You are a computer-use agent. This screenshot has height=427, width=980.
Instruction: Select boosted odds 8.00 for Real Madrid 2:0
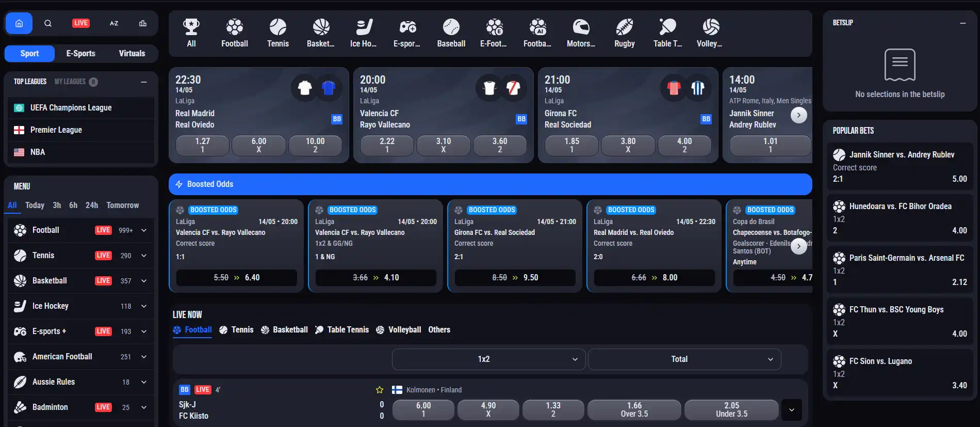point(655,278)
